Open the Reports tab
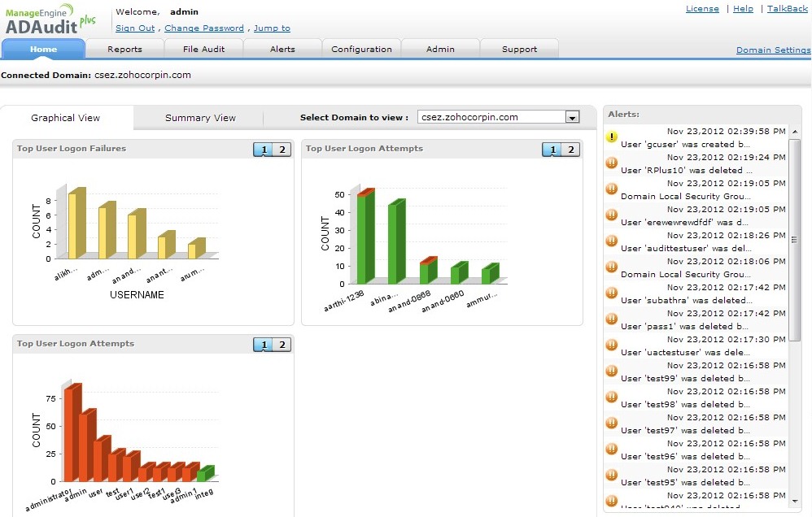The image size is (812, 517). [124, 49]
